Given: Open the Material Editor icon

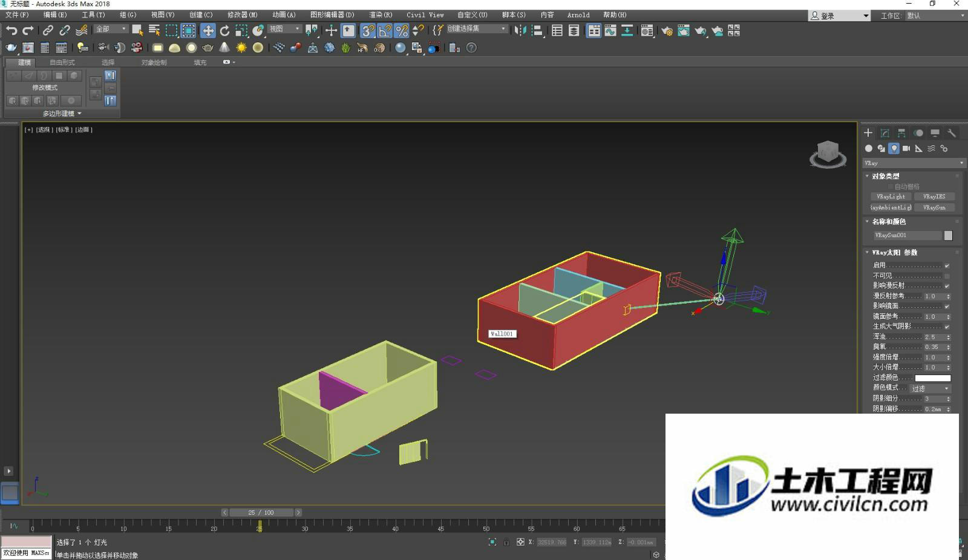Looking at the screenshot, I should (x=647, y=30).
